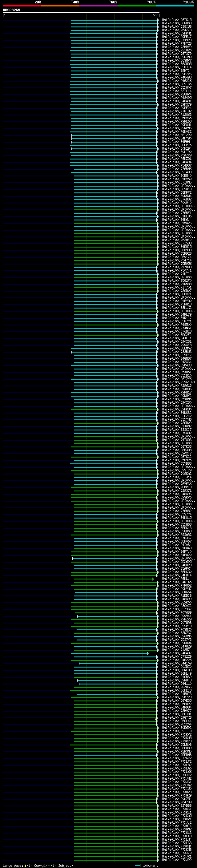Open hit UniRef100_Q90XG1
This screenshot has width=197, height=868.
pyautogui.click(x=177, y=342)
